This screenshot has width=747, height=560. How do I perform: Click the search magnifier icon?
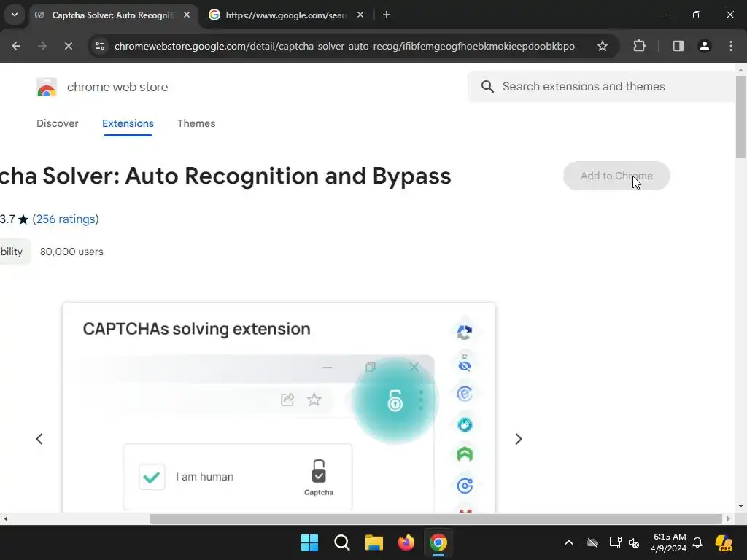487,86
